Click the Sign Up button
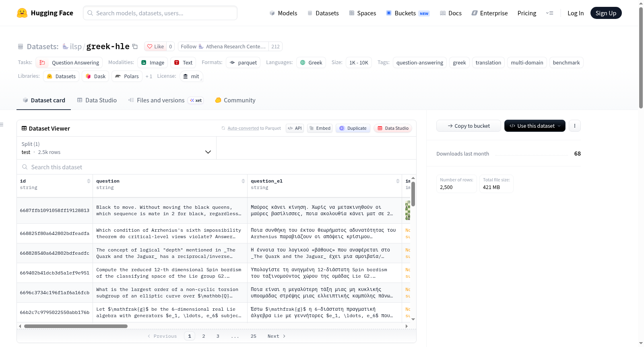The height and width of the screenshot is (347, 644). [606, 13]
